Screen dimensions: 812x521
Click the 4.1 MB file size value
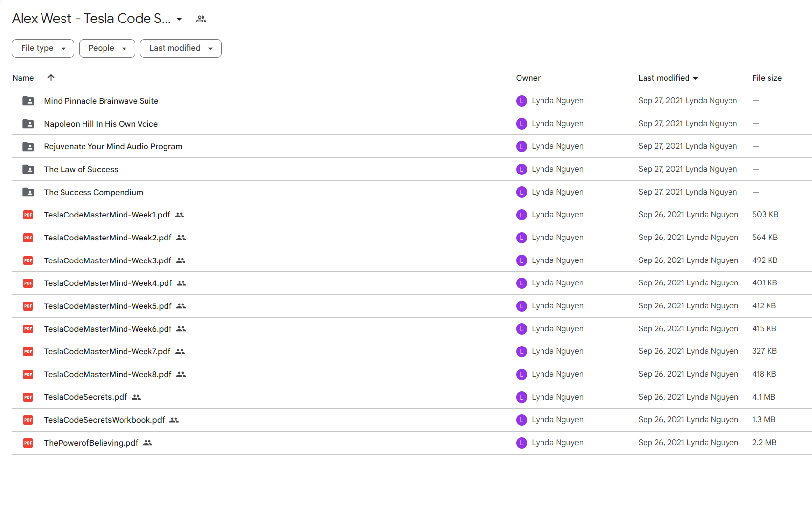coord(764,397)
